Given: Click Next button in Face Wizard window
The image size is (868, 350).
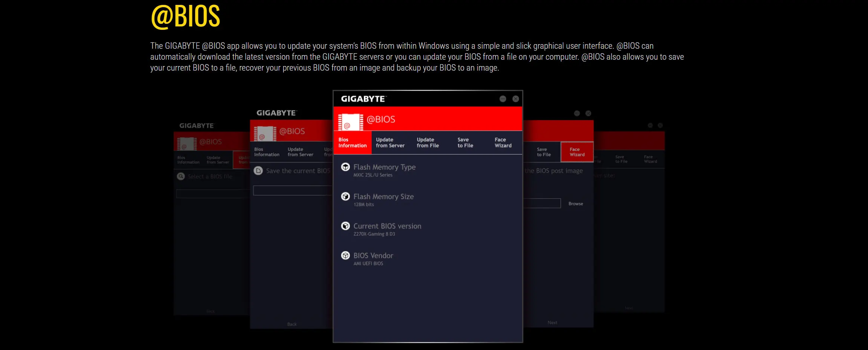Looking at the screenshot, I should 552,322.
